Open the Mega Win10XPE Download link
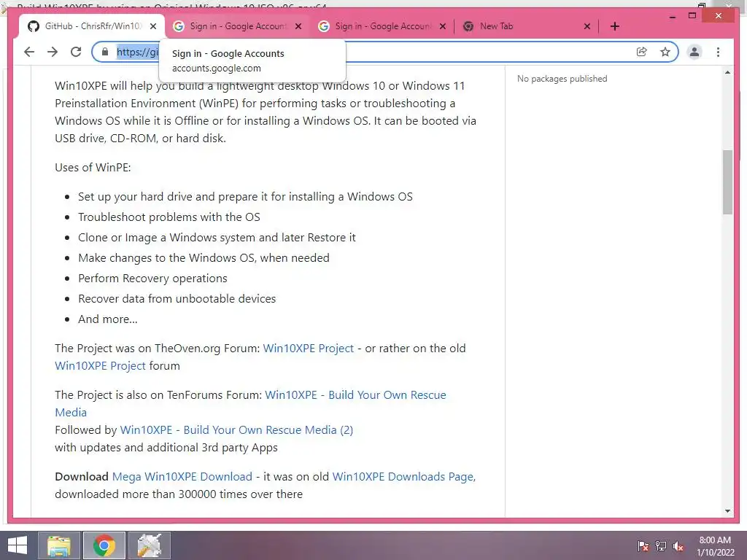This screenshot has width=747, height=560. pos(182,477)
